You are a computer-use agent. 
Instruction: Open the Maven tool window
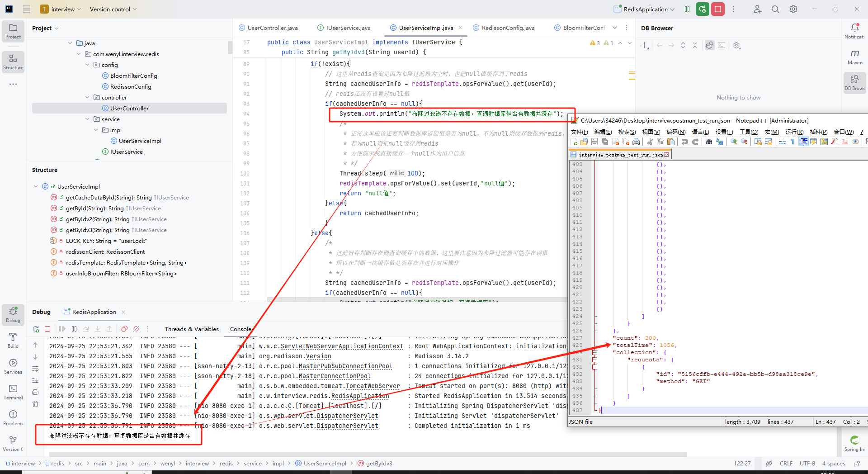coord(855,57)
